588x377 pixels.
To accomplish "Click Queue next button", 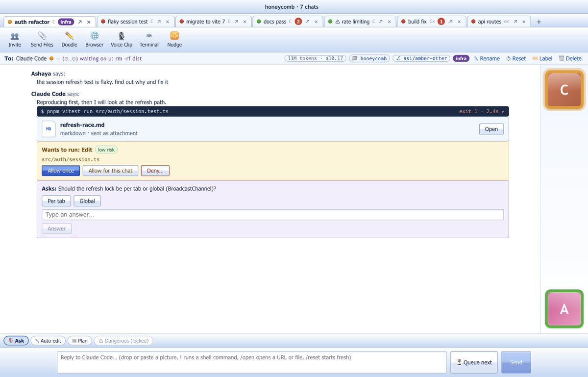I will point(474,362).
